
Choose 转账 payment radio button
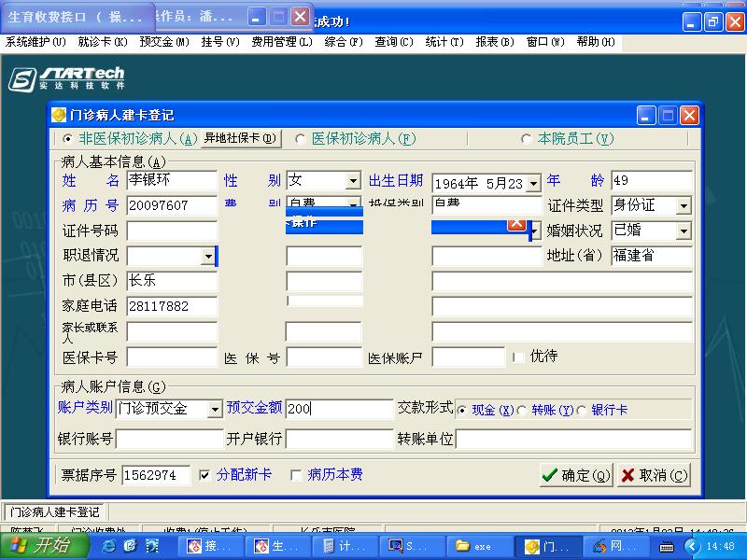point(522,410)
